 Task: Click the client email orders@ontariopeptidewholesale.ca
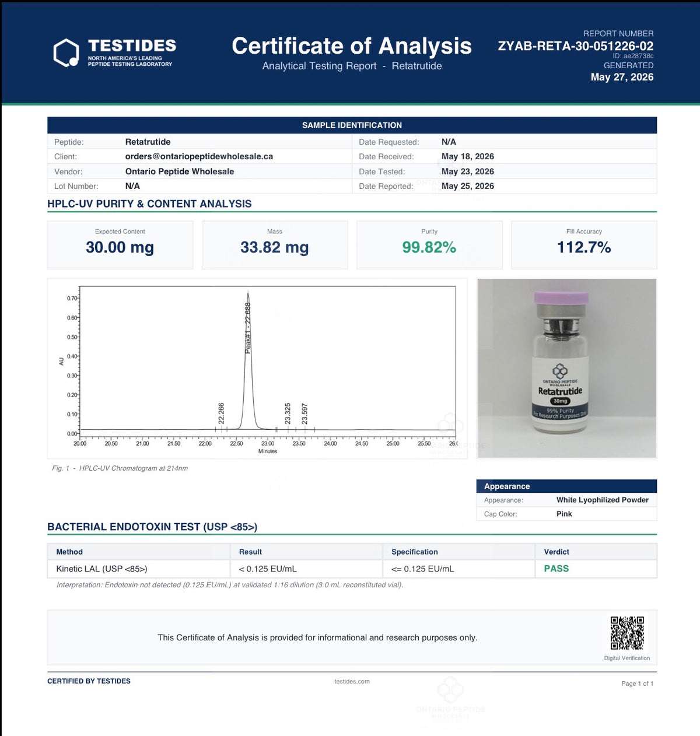(x=199, y=156)
